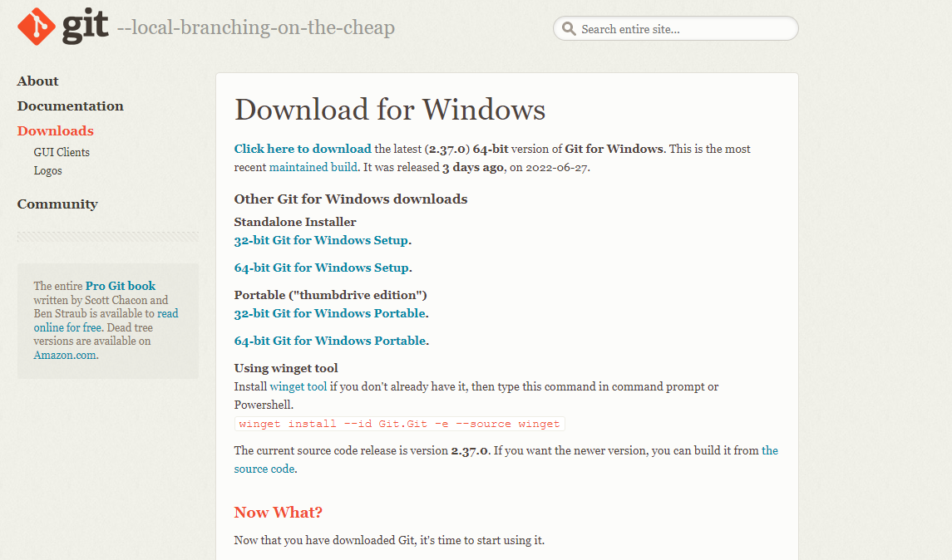Open the Pro Git book link
This screenshot has height=560, width=952.
pos(121,286)
